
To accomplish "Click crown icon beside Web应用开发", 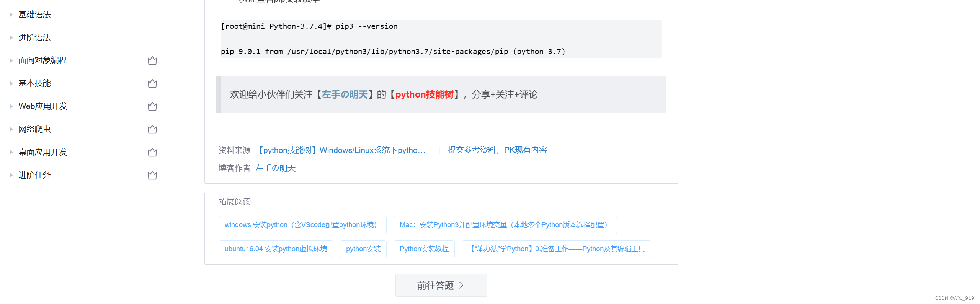I will point(152,106).
